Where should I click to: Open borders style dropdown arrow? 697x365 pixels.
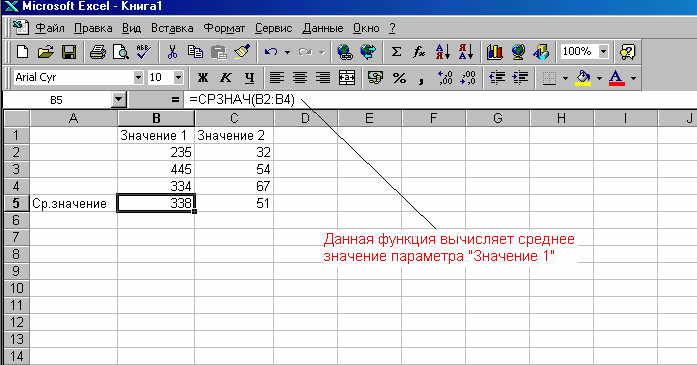565,78
